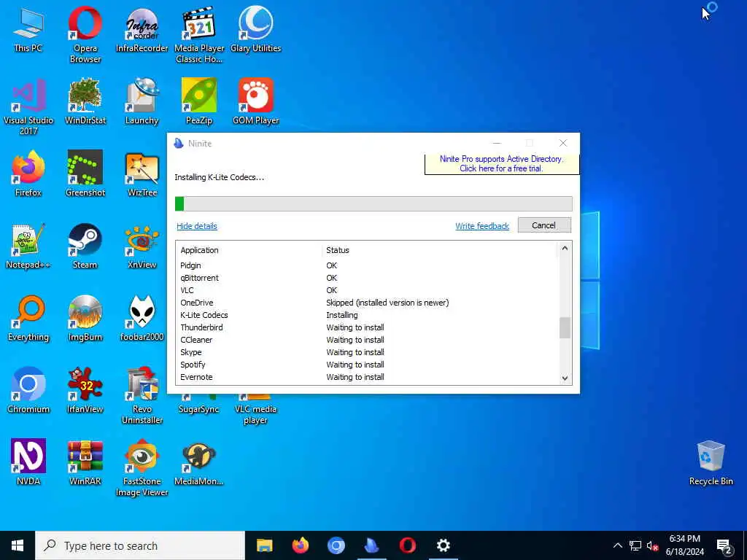
Task: Select Everything search desktop icon
Action: pos(28,318)
